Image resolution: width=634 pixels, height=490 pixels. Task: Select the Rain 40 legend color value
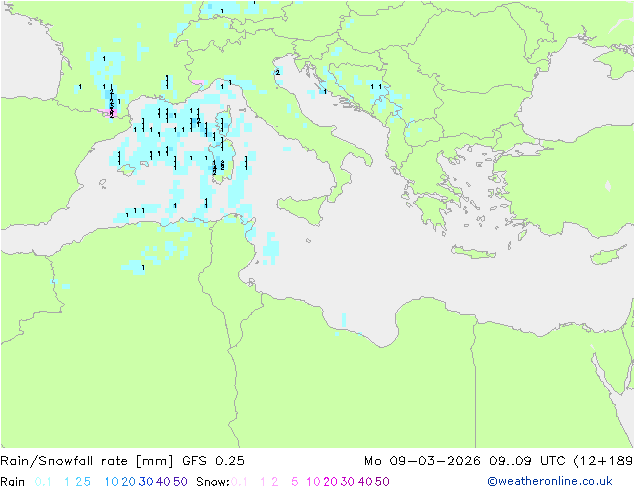click(163, 482)
